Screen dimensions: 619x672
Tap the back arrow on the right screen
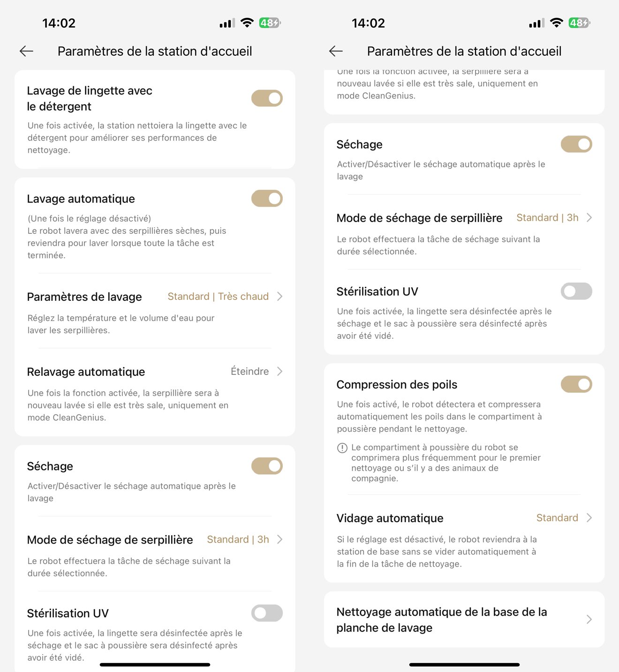(x=336, y=51)
